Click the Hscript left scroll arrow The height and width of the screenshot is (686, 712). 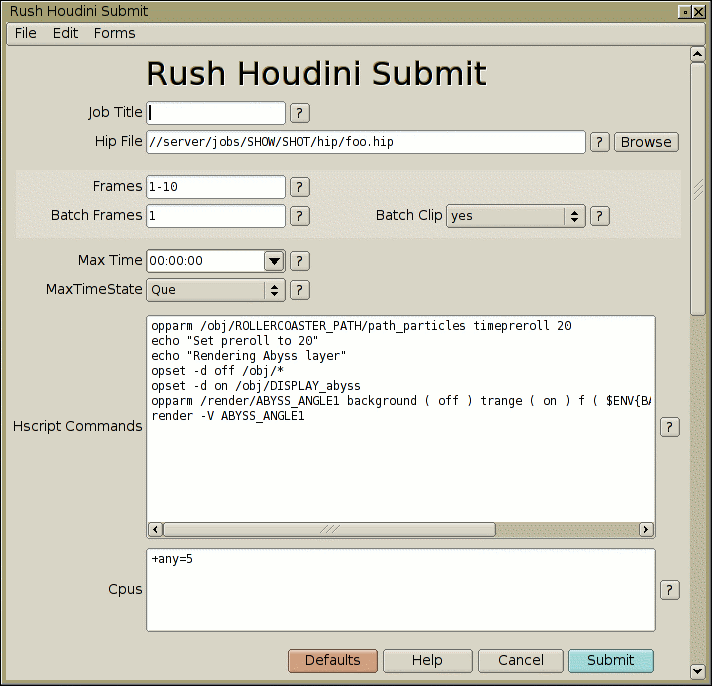pos(156,529)
